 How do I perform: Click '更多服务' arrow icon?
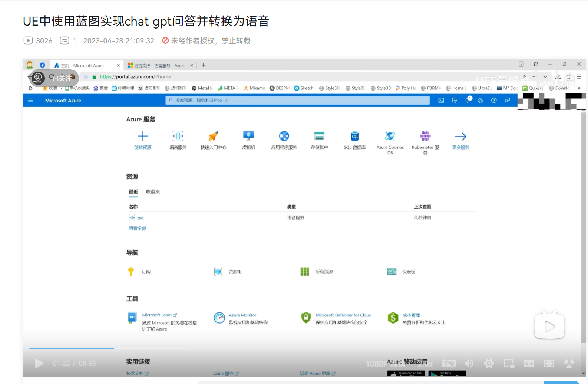pyautogui.click(x=460, y=137)
